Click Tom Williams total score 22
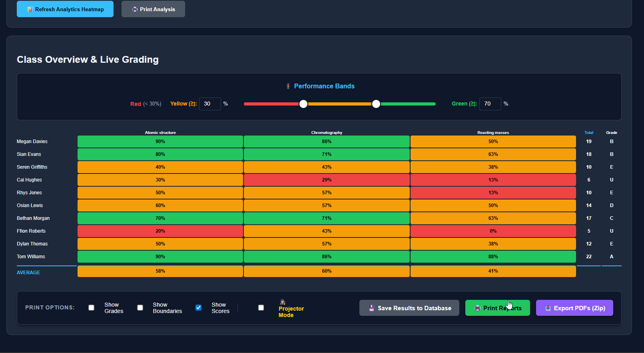 point(589,257)
